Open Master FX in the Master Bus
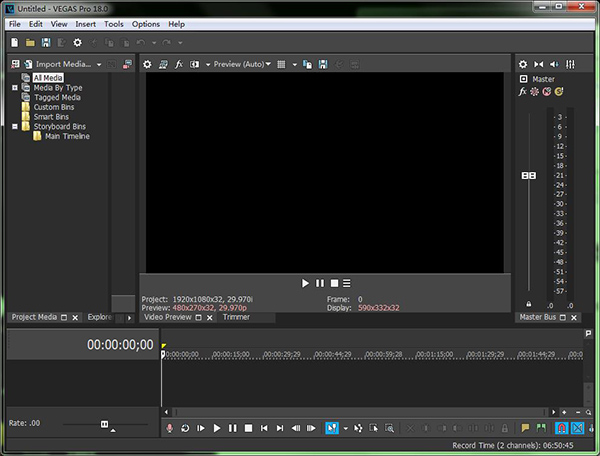Screen dimensions: 600x456 tap(522, 91)
